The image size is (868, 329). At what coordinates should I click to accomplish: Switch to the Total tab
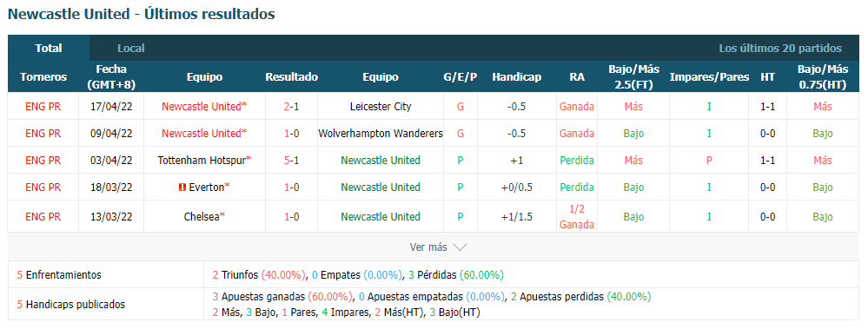49,48
